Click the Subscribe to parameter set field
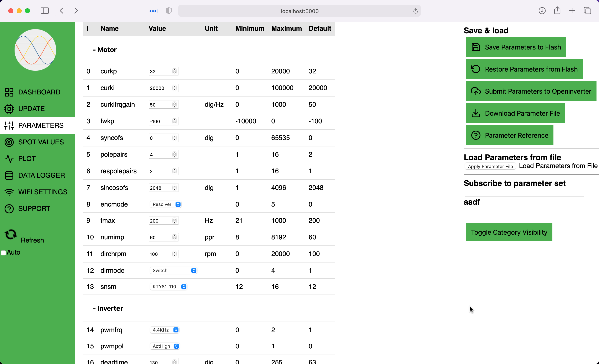599x364 pixels. pyautogui.click(x=524, y=192)
